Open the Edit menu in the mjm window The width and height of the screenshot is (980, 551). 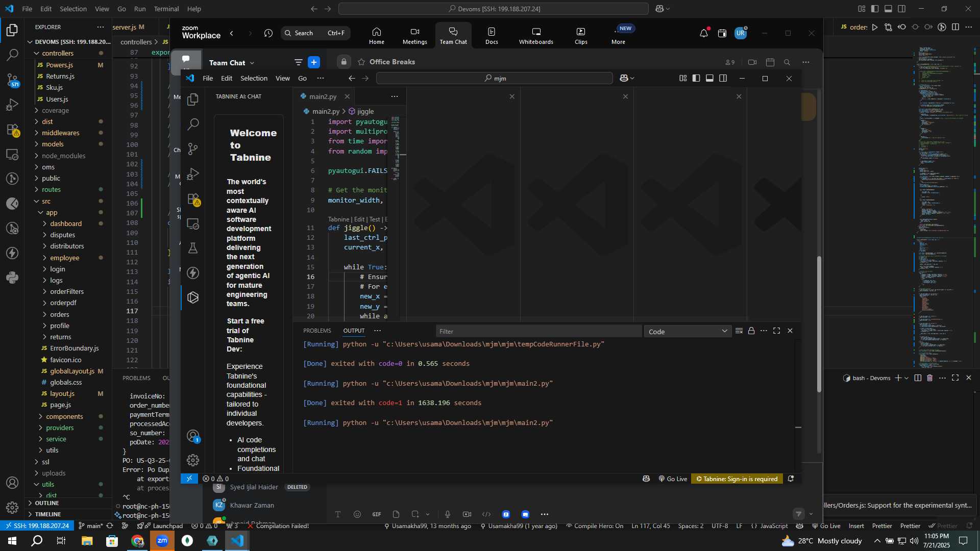pos(227,78)
